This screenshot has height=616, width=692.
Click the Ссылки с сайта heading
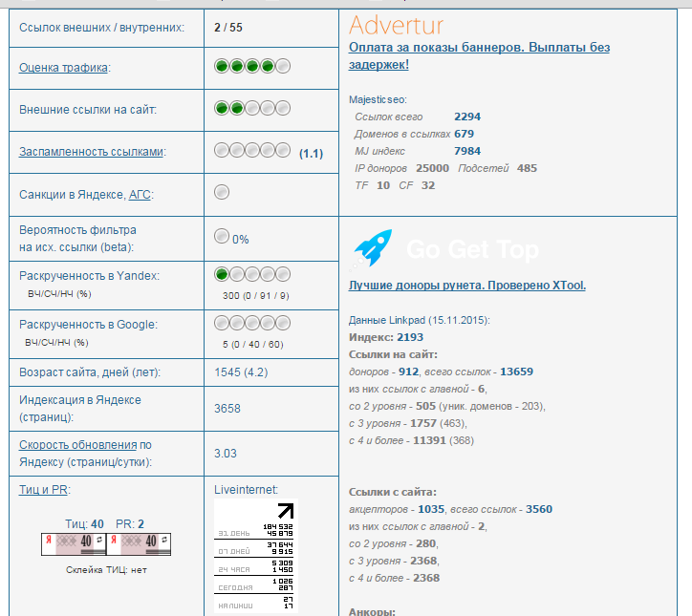pyautogui.click(x=392, y=492)
